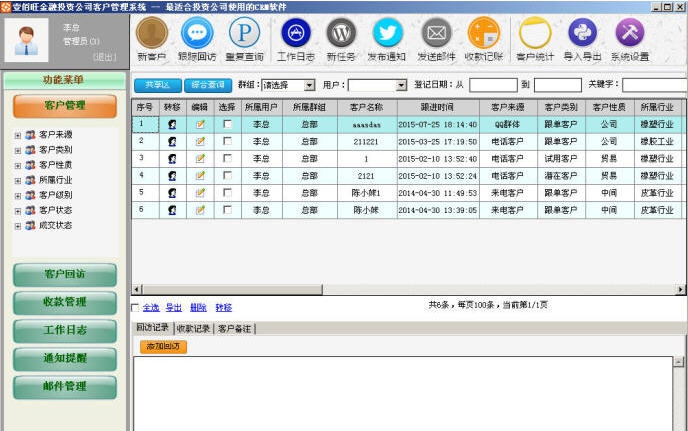This screenshot has height=431, width=688.
Task: Click the 跟踪回访 chat bubble icon
Action: 197,32
